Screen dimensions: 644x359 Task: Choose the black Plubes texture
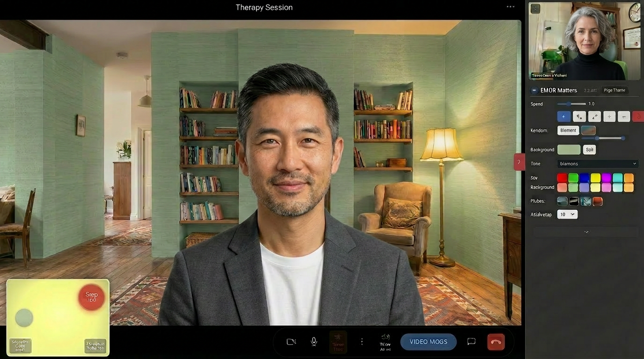click(574, 201)
